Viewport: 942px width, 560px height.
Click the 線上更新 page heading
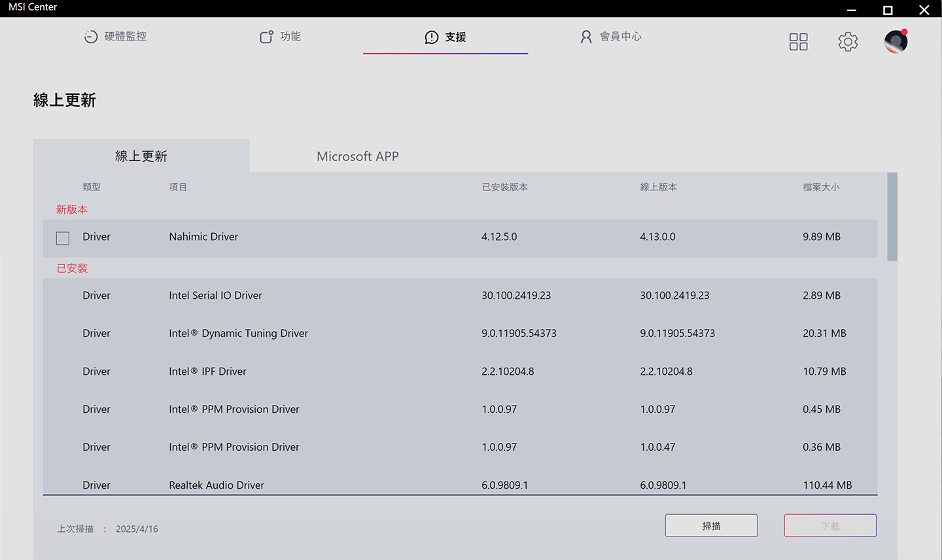coord(65,100)
